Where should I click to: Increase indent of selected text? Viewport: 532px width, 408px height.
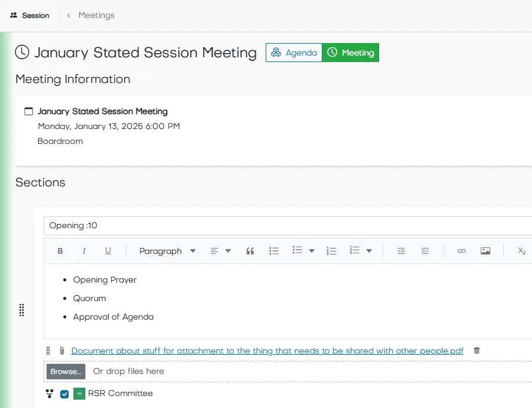[401, 251]
